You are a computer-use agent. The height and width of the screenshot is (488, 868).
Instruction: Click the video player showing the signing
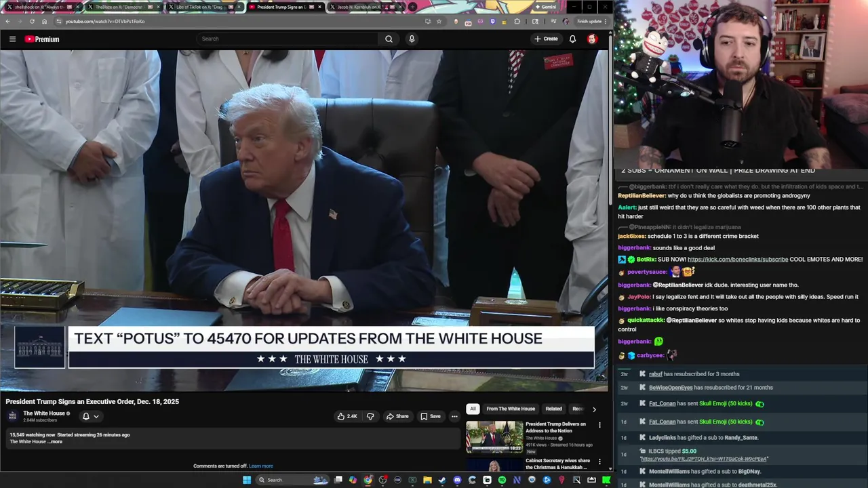304,220
